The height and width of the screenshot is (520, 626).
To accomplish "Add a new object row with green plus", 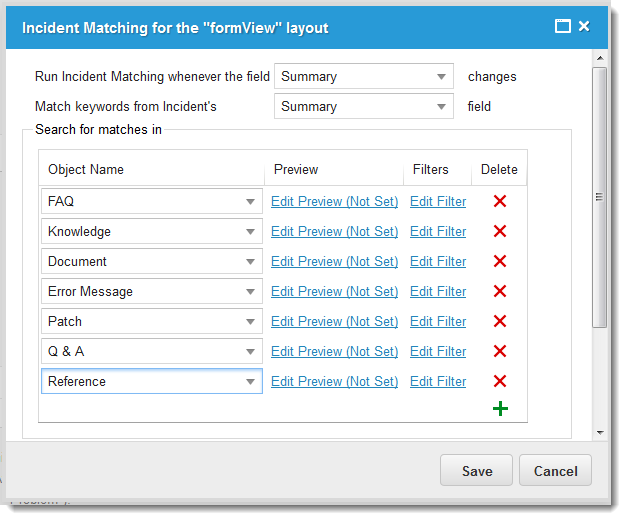I will (500, 409).
